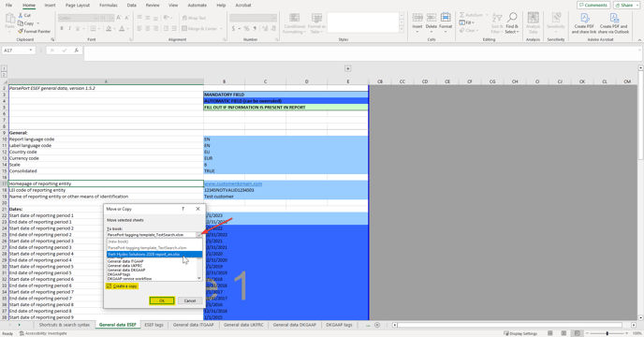The image size is (644, 337).
Task: Click the Paste clipboard icon
Action: 9,18
